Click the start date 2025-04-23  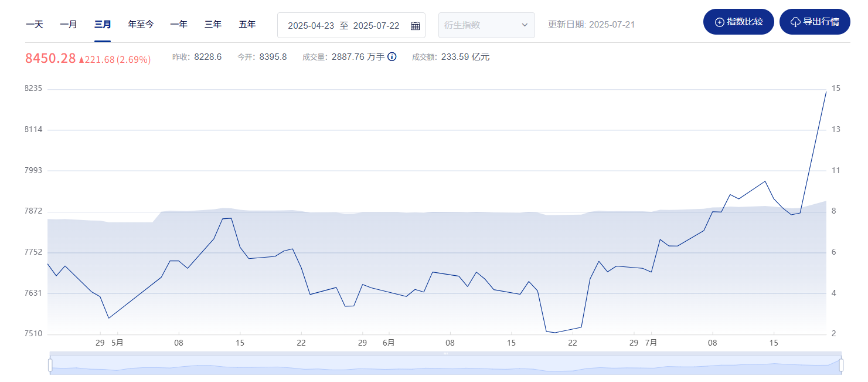point(311,26)
